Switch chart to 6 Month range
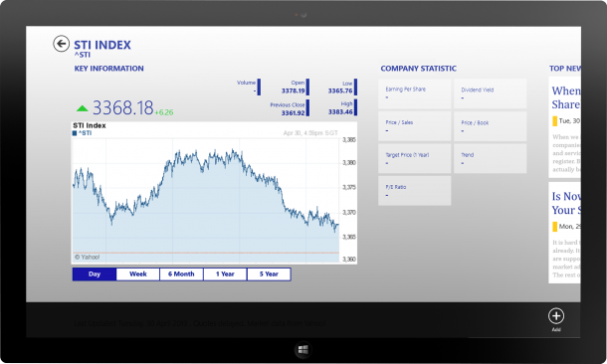 (181, 274)
